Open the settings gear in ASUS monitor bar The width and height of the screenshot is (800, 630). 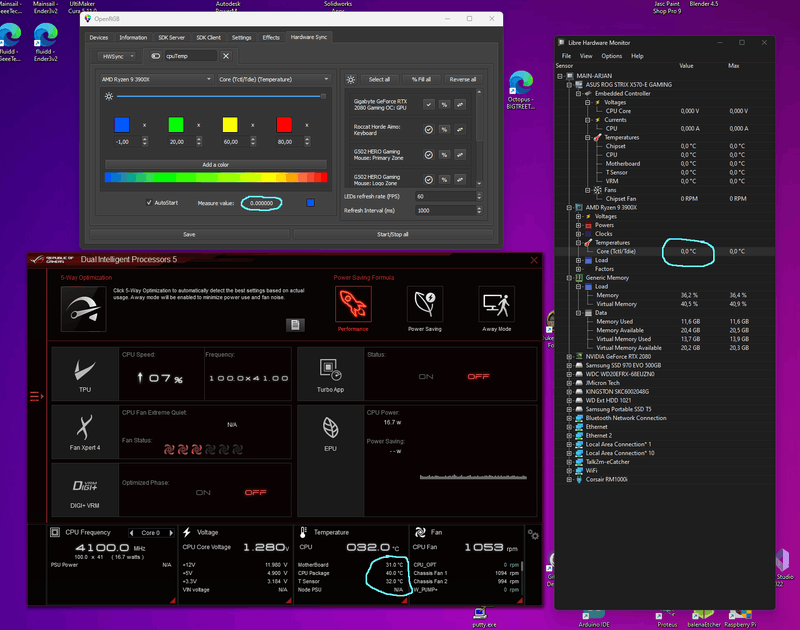pos(533,535)
